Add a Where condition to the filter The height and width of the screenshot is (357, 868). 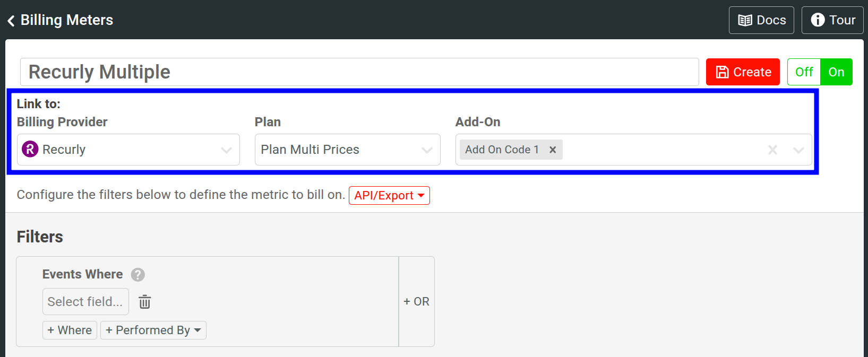coord(70,330)
